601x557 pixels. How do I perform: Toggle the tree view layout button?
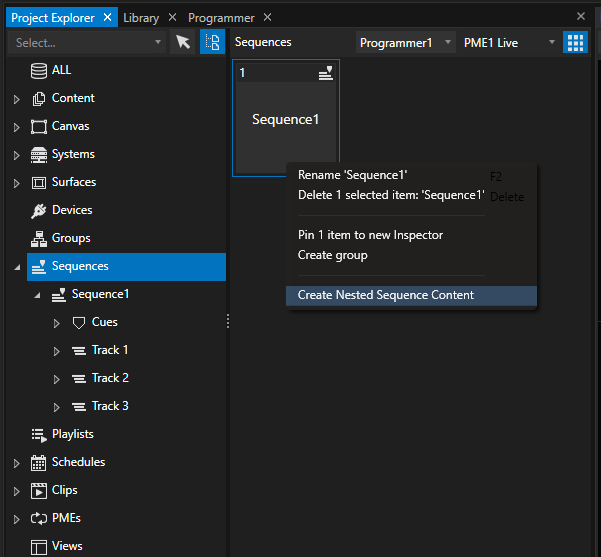pyautogui.click(x=212, y=42)
